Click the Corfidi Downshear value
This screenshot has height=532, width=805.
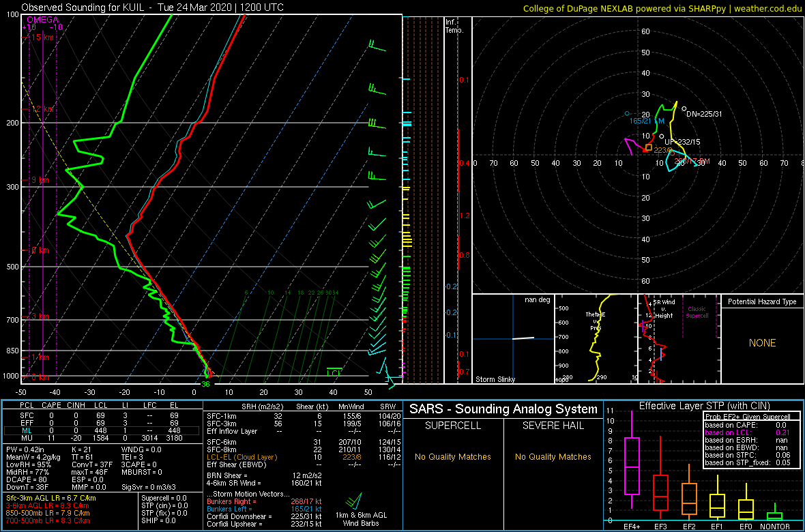click(x=264, y=516)
